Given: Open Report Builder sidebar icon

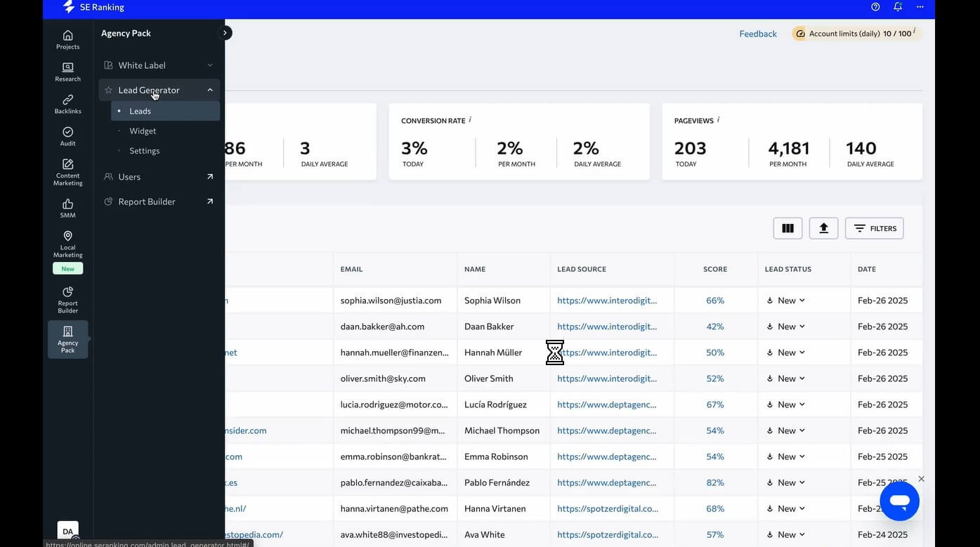Looking at the screenshot, I should pos(67,300).
